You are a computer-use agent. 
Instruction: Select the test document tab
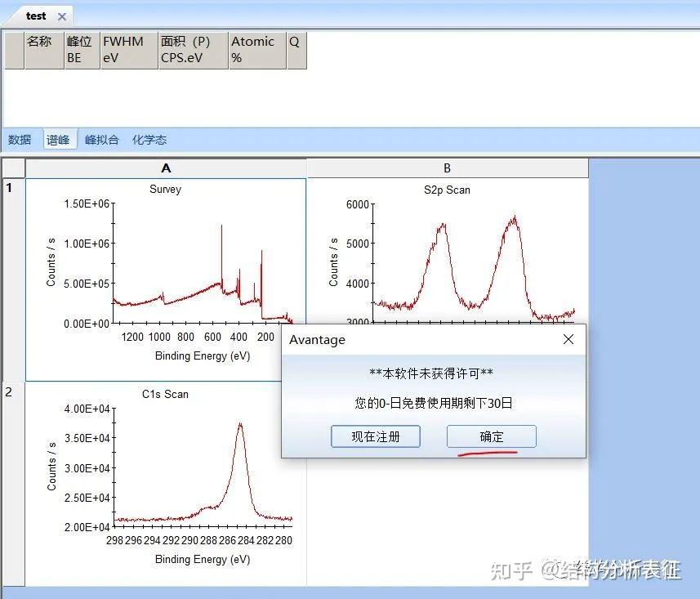point(36,15)
